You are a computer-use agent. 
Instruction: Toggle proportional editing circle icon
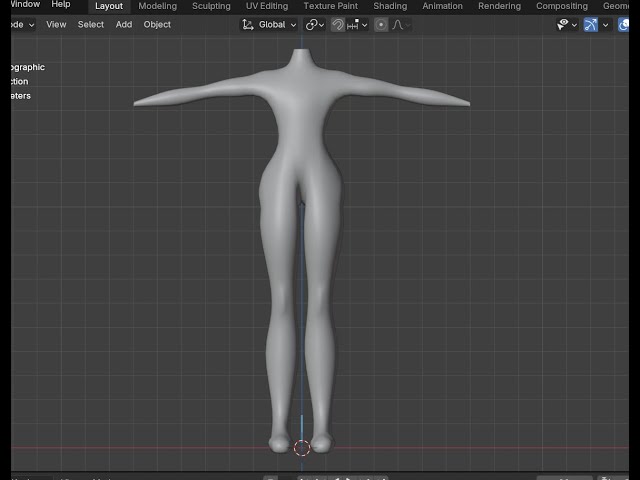coord(380,25)
